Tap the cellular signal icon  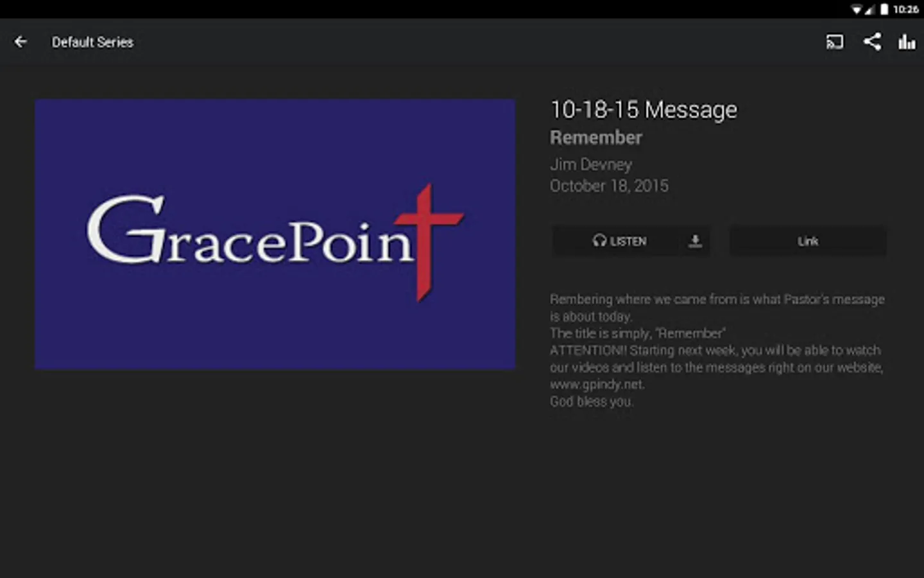870,9
